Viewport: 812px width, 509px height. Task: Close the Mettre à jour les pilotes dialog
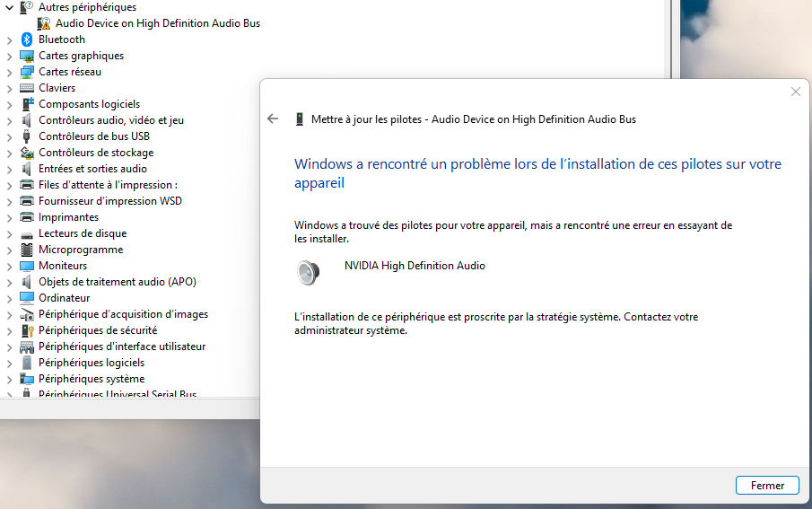[796, 92]
